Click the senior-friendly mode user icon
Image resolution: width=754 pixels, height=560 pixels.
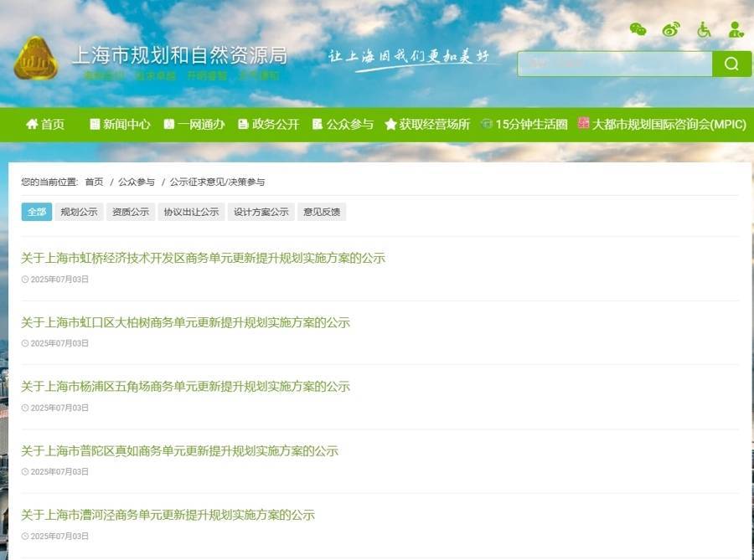[736, 29]
